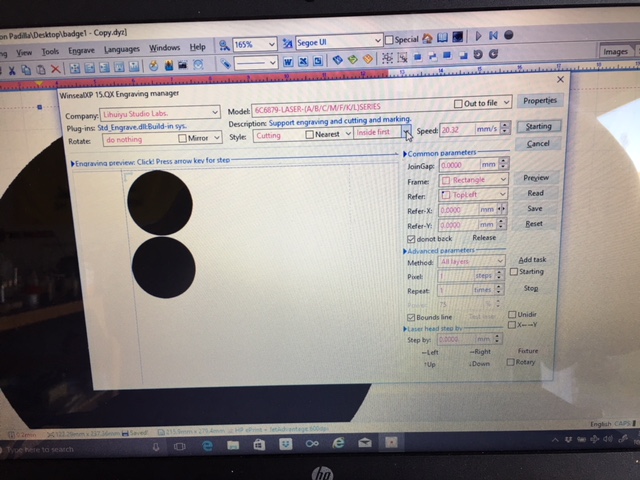Uncheck the Bounds line checkbox
The height and width of the screenshot is (480, 640).
411,317
